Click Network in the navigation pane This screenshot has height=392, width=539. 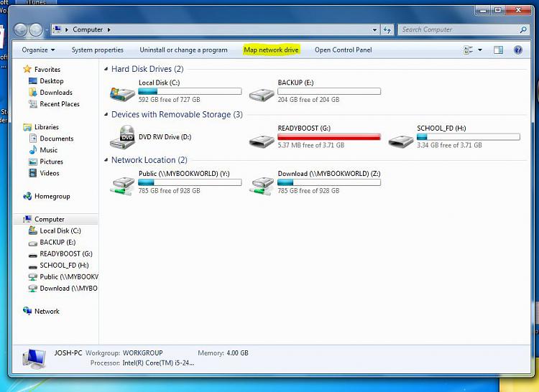(47, 312)
